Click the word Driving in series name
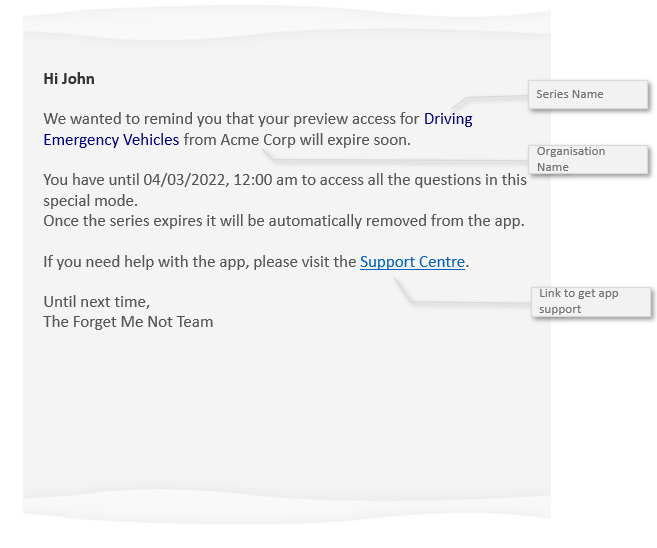 point(447,119)
